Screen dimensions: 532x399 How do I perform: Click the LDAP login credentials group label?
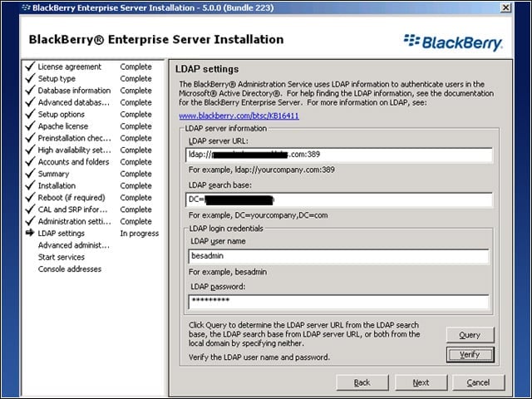click(226, 229)
